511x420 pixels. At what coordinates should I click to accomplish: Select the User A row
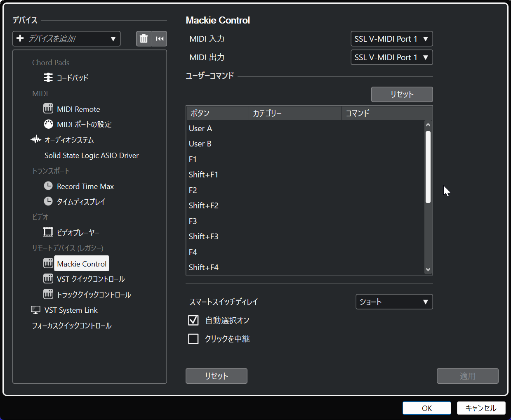305,128
